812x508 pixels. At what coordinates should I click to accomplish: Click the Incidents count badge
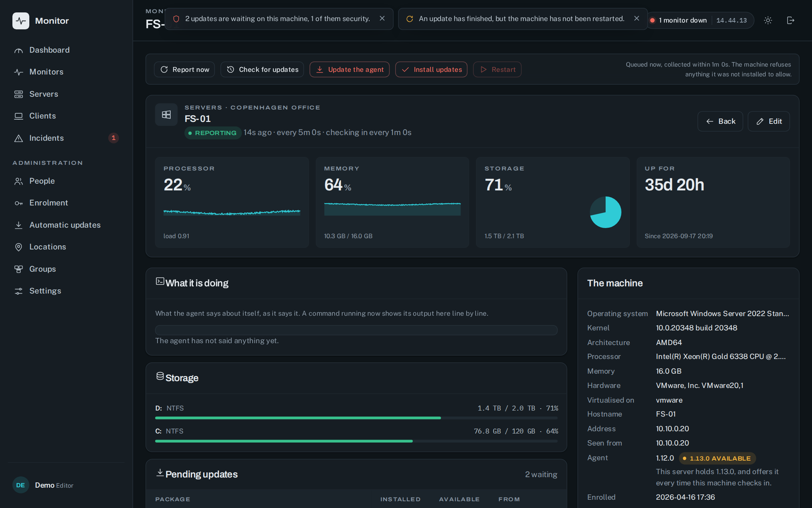point(114,138)
